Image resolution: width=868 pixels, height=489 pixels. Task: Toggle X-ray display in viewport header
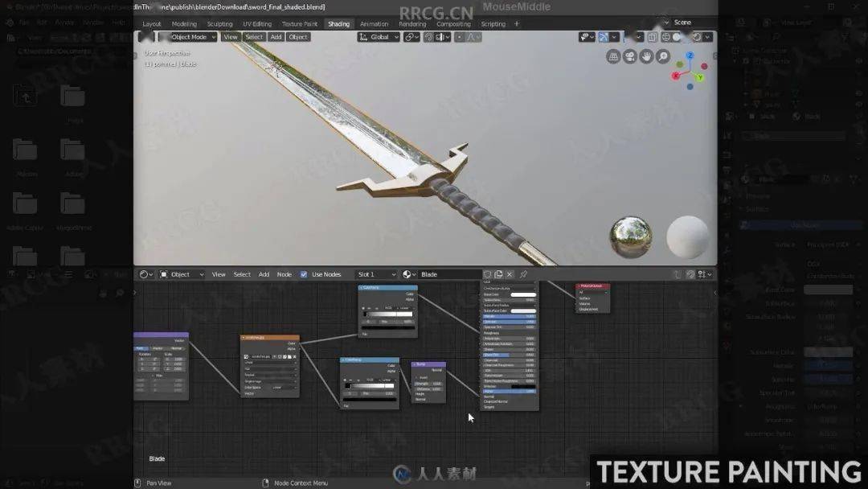(652, 37)
